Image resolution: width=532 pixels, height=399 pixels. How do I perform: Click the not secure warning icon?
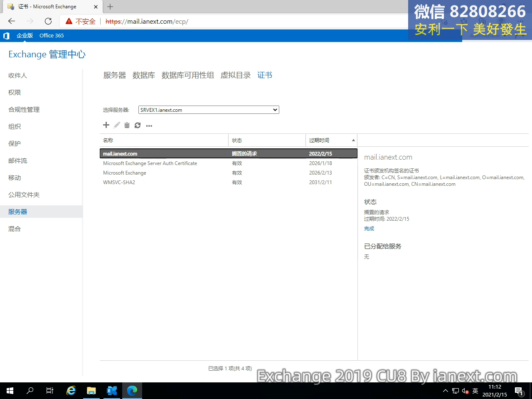point(69,21)
